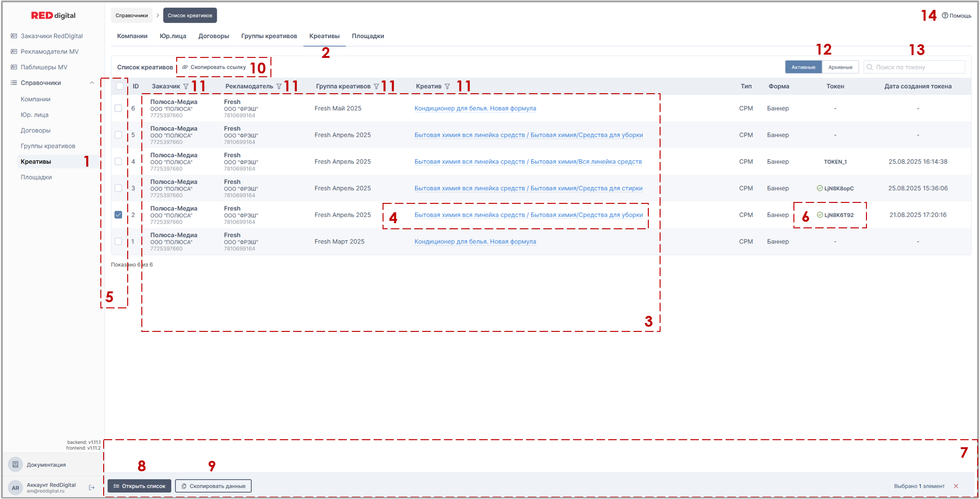The image size is (980, 499).
Task: Open Помощь help icon
Action: [945, 16]
